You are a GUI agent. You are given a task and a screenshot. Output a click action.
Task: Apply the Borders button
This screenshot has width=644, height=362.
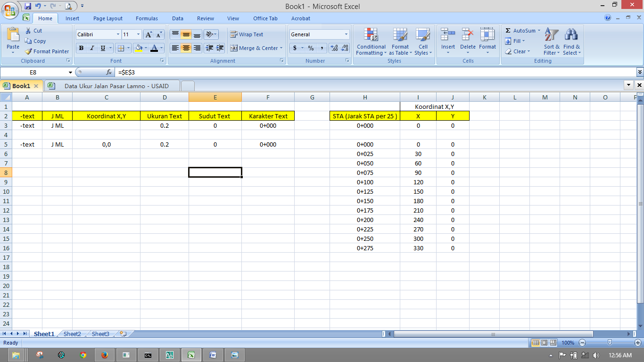coord(121,48)
